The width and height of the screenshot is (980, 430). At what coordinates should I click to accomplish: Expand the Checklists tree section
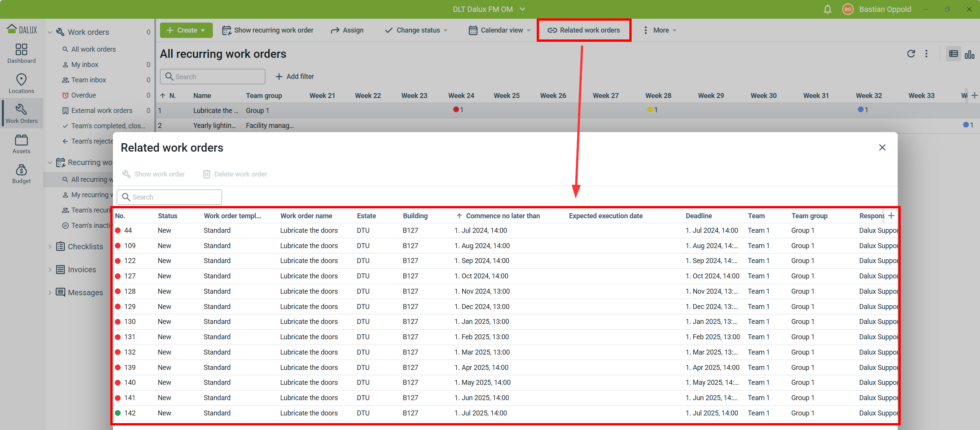tap(50, 247)
